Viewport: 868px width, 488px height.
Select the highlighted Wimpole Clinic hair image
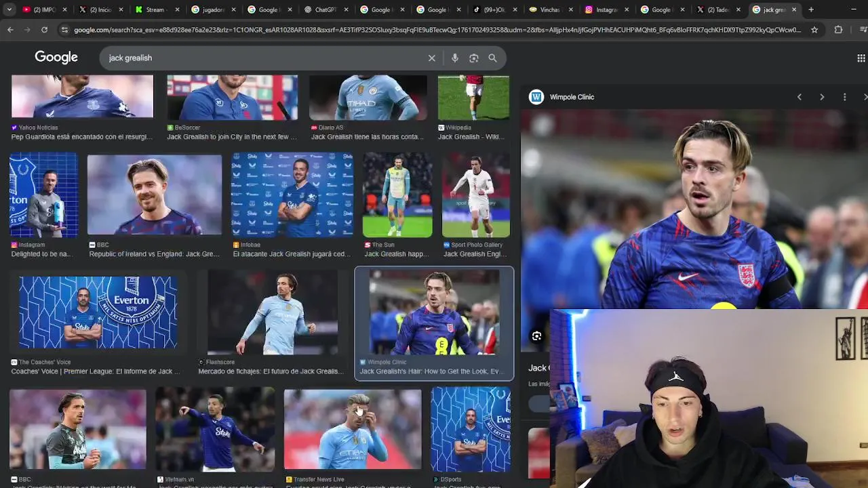(434, 312)
